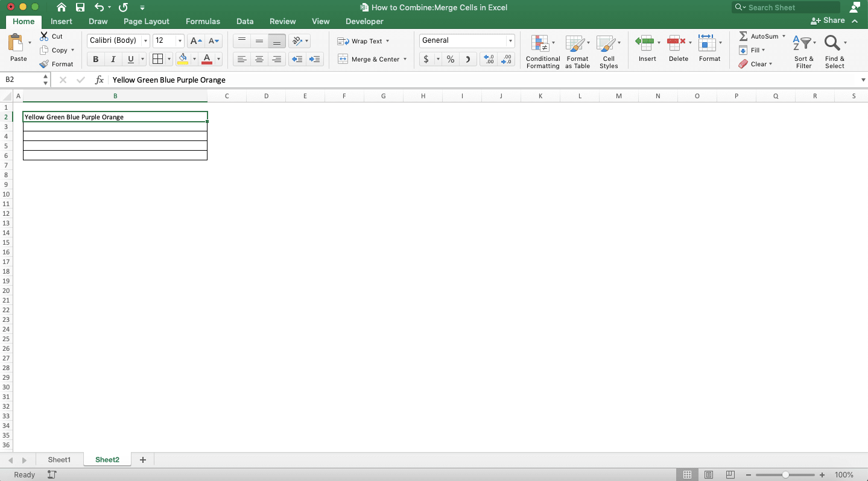Open the Insert ribbon tab
This screenshot has height=481, width=868.
[61, 21]
